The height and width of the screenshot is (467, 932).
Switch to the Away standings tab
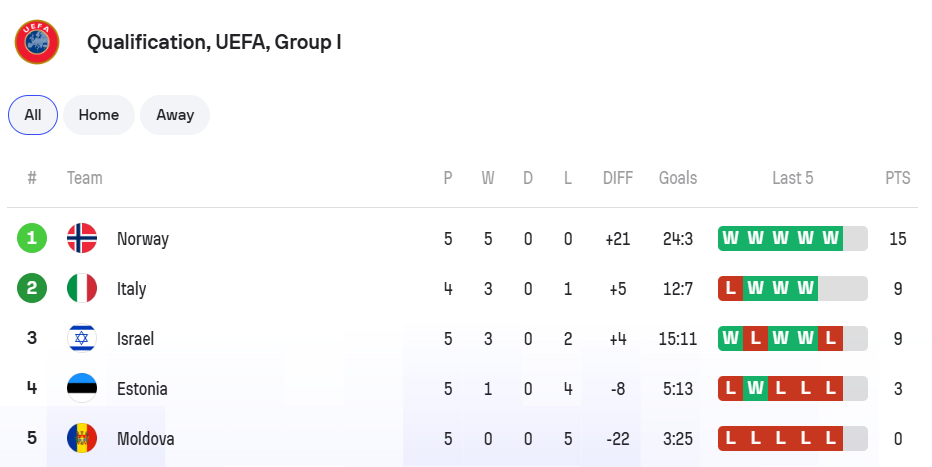coord(175,115)
